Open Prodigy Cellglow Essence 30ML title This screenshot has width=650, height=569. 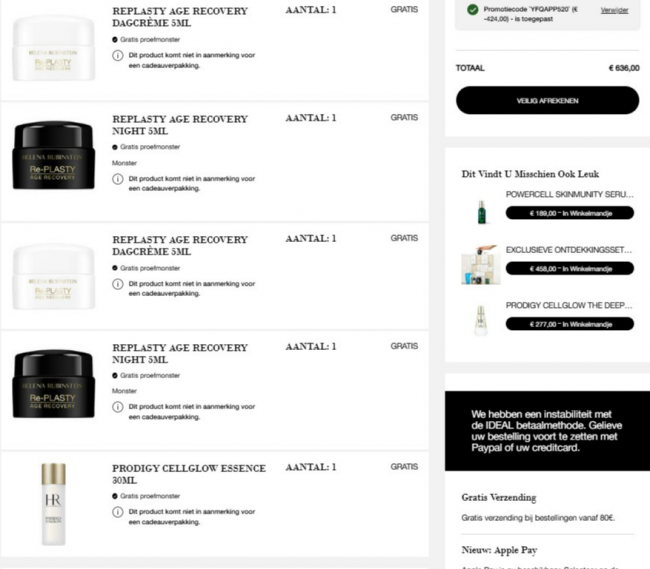(189, 474)
